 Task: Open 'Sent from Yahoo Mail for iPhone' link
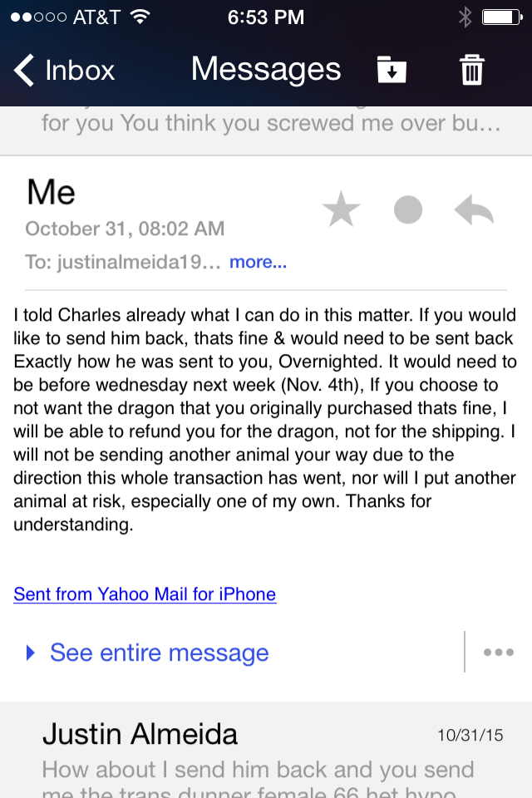[145, 594]
